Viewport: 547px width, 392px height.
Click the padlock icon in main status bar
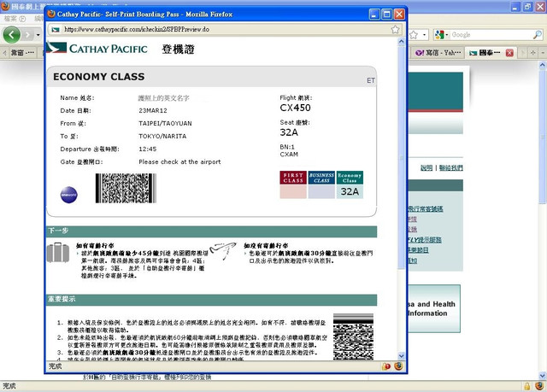(x=526, y=386)
